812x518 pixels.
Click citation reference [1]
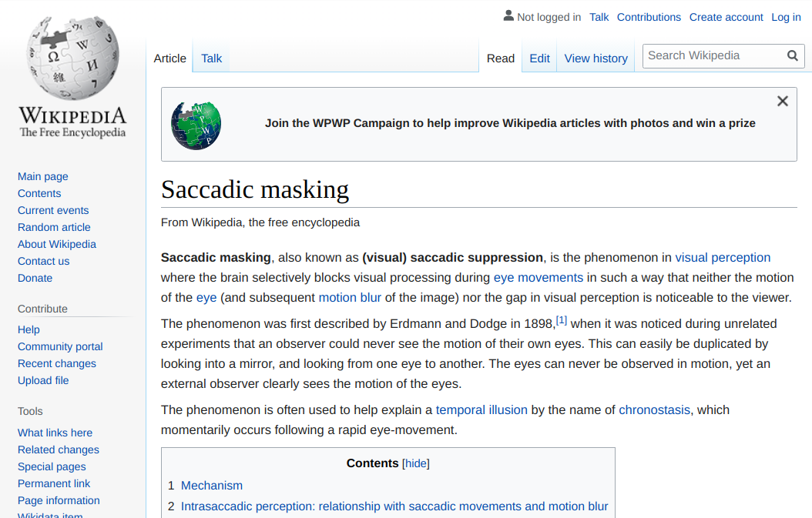pyautogui.click(x=562, y=320)
